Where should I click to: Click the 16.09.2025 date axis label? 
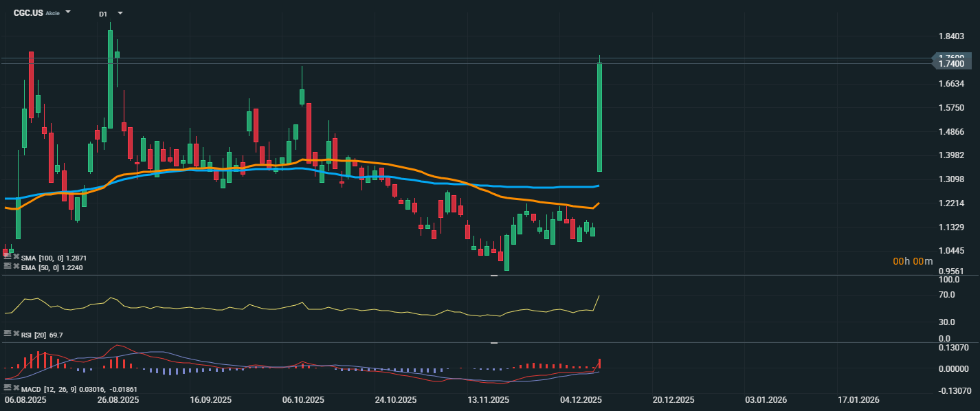[211, 399]
